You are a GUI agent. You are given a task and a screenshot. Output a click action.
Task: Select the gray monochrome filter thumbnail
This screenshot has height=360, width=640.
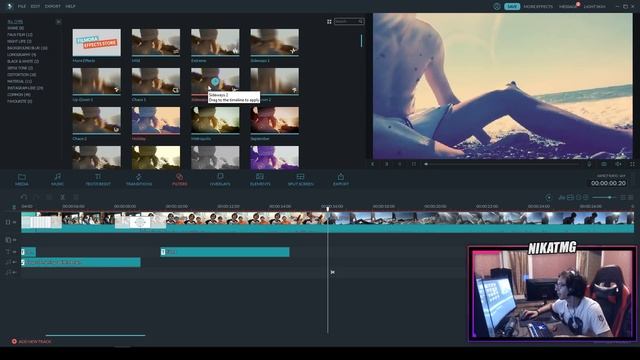pos(215,157)
